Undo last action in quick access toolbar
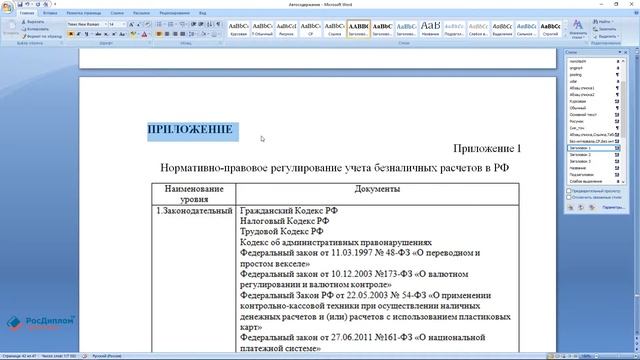This screenshot has width=640, height=360. click(x=28, y=4)
